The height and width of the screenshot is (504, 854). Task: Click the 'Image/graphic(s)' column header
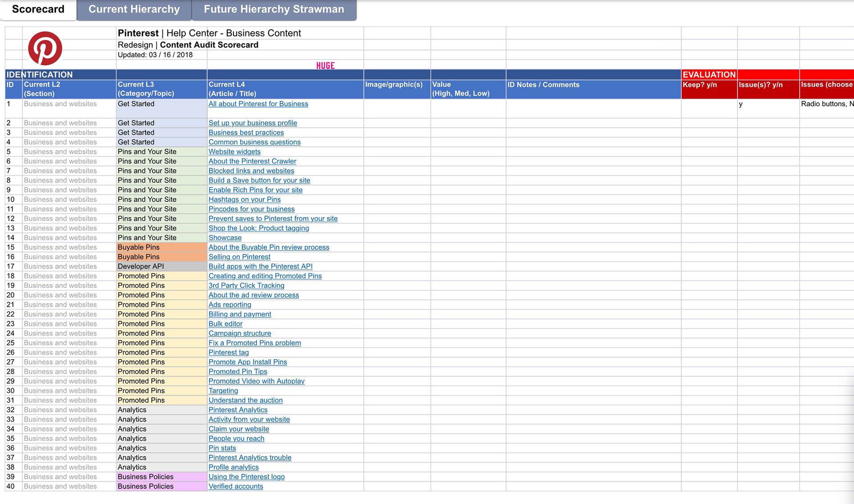tap(397, 89)
